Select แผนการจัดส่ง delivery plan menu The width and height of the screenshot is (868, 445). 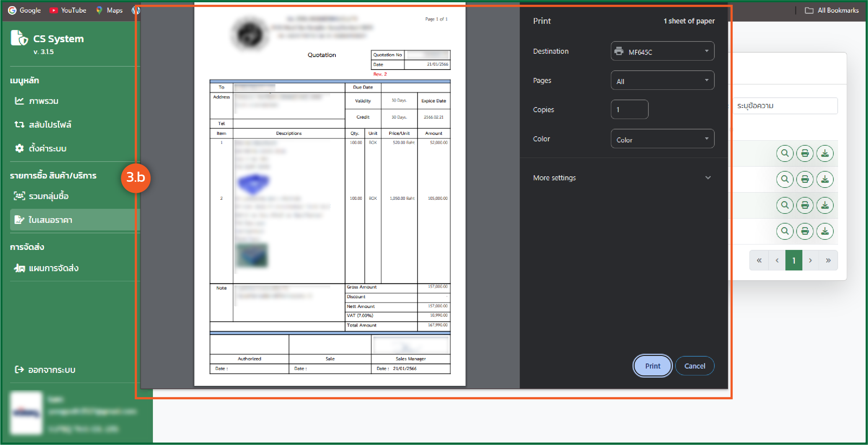[53, 268]
